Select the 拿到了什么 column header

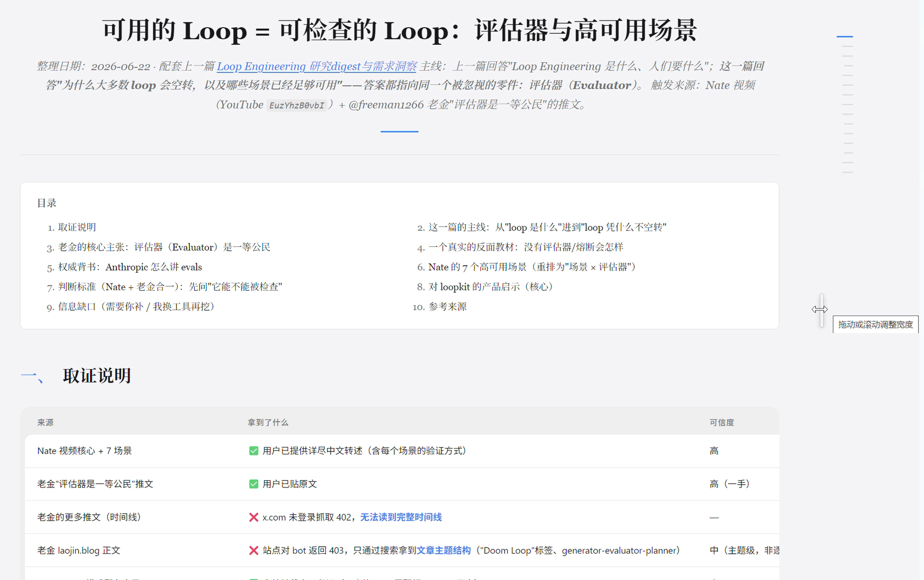click(268, 423)
